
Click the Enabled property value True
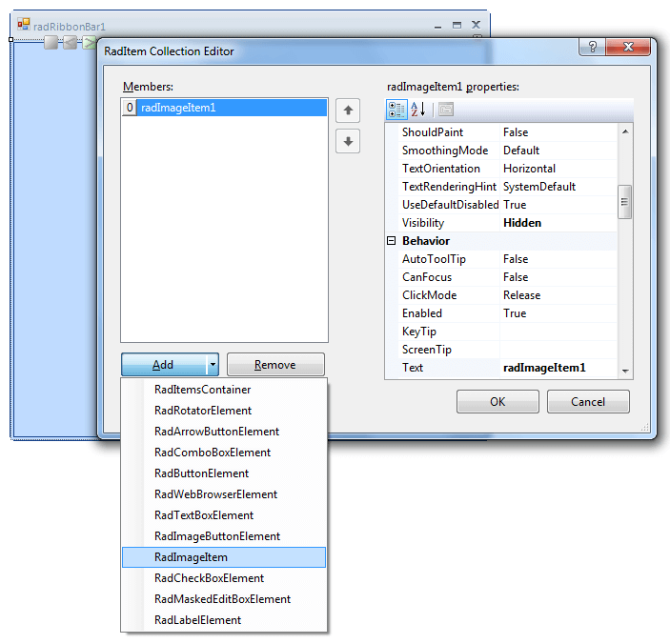[x=515, y=313]
